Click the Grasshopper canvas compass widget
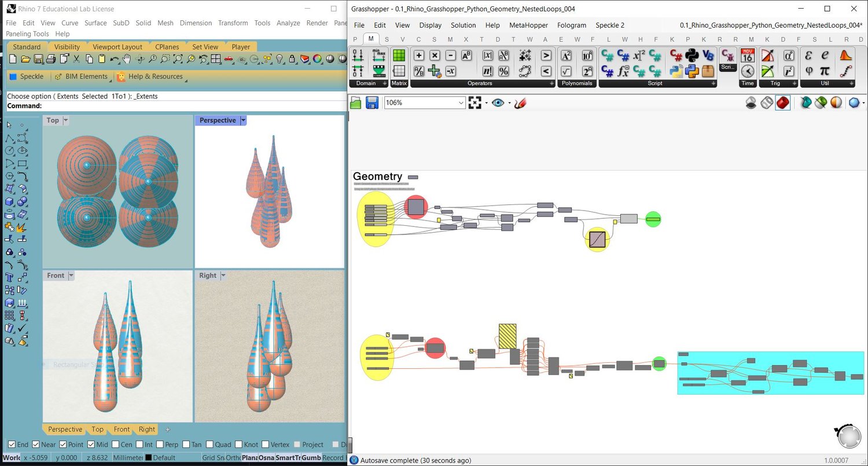This screenshot has height=466, width=868. tap(848, 436)
